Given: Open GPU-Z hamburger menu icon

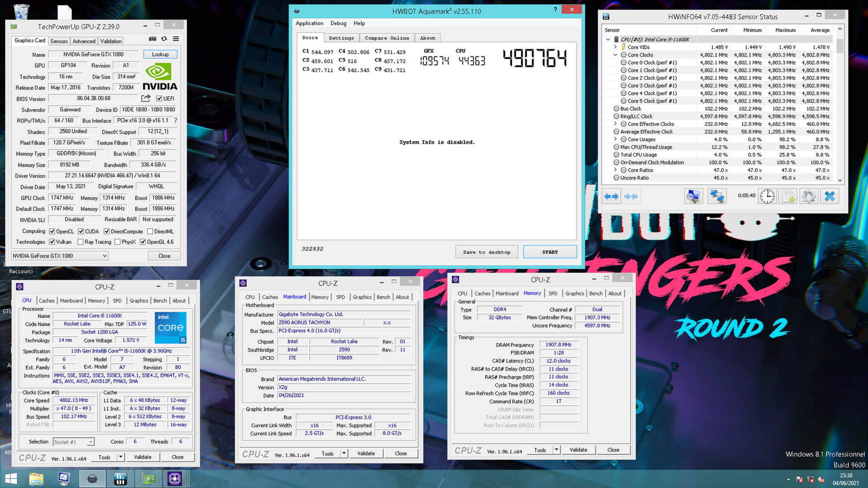Looking at the screenshot, I should coord(176,39).
